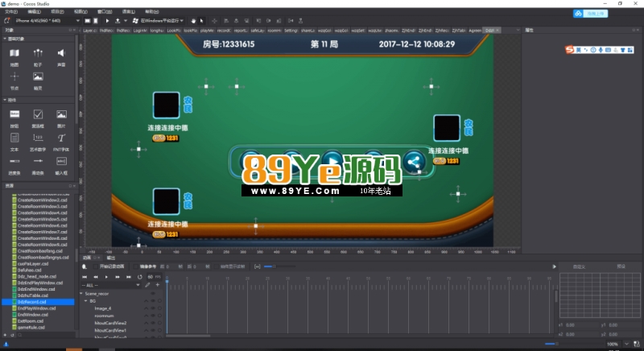644x351 pixels.
Task: Switch to landscape orientation icon
Action: pos(88,20)
